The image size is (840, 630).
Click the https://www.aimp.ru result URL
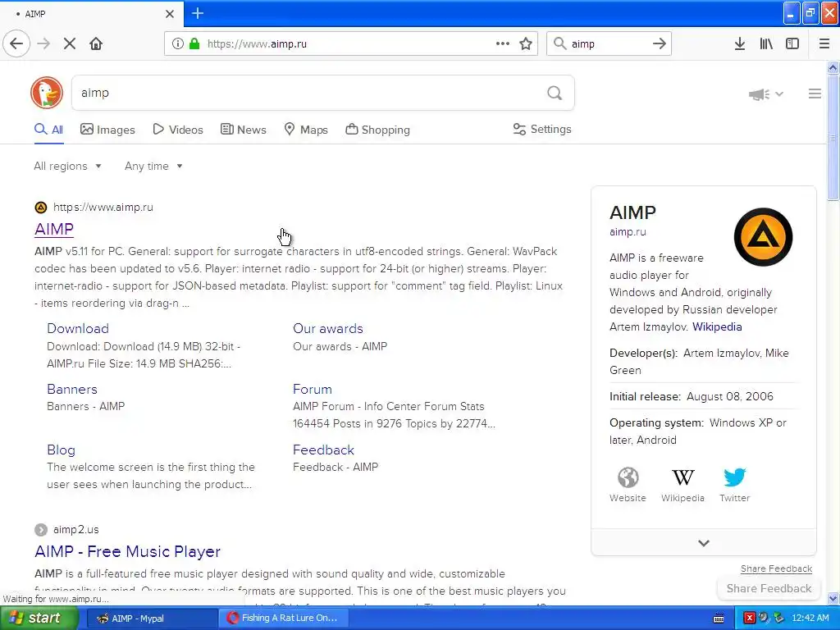click(x=103, y=208)
